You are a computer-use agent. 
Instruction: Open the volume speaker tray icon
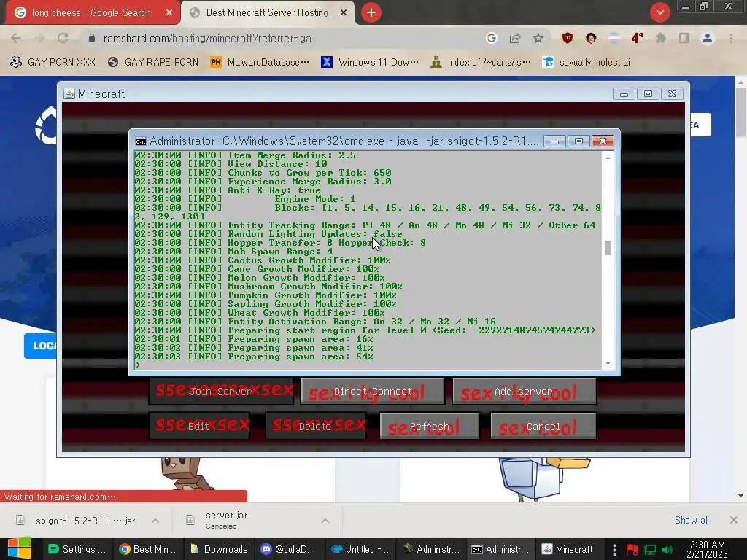pyautogui.click(x=667, y=550)
